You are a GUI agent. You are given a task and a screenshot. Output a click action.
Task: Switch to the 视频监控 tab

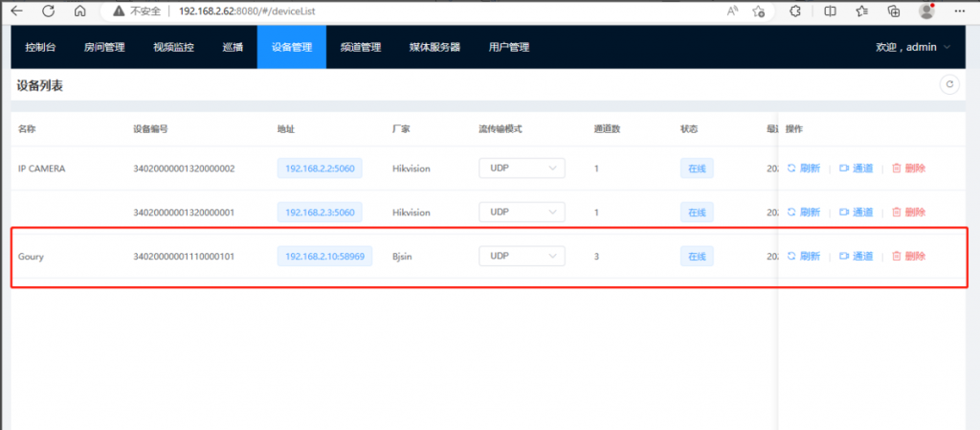(171, 47)
